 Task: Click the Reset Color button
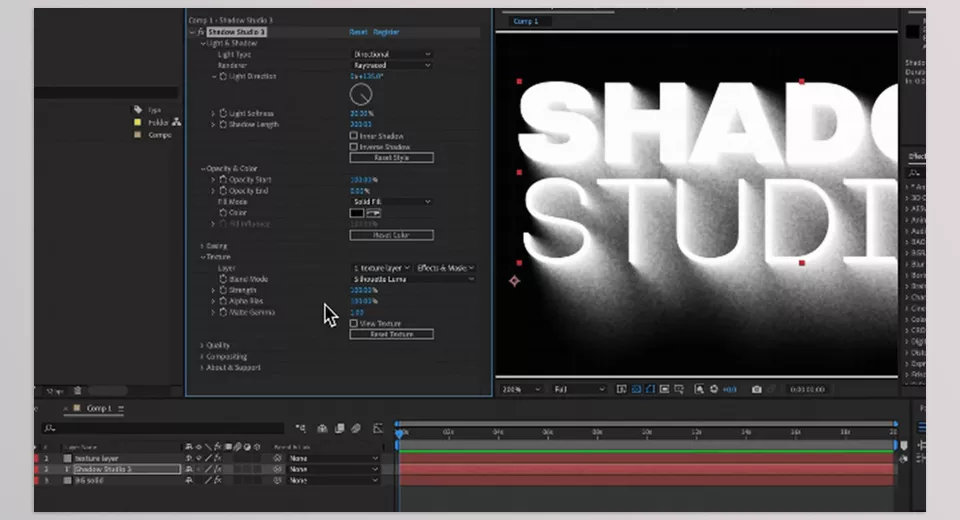(x=391, y=235)
